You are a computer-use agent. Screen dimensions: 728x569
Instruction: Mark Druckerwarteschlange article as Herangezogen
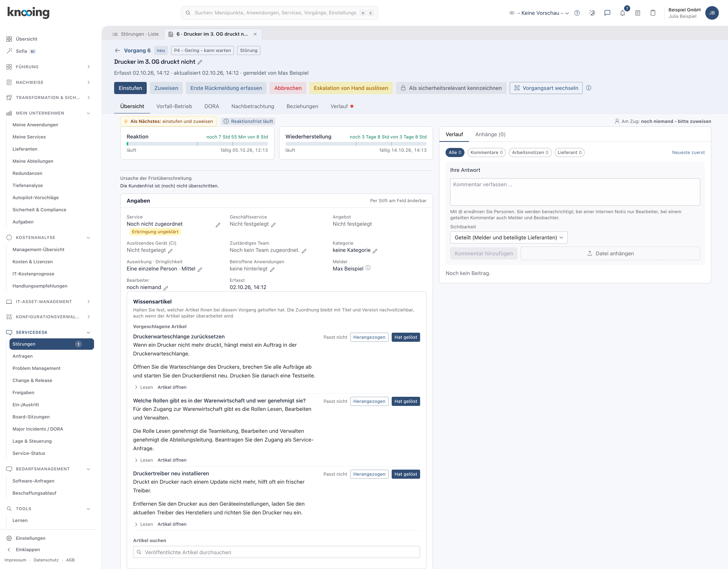369,337
